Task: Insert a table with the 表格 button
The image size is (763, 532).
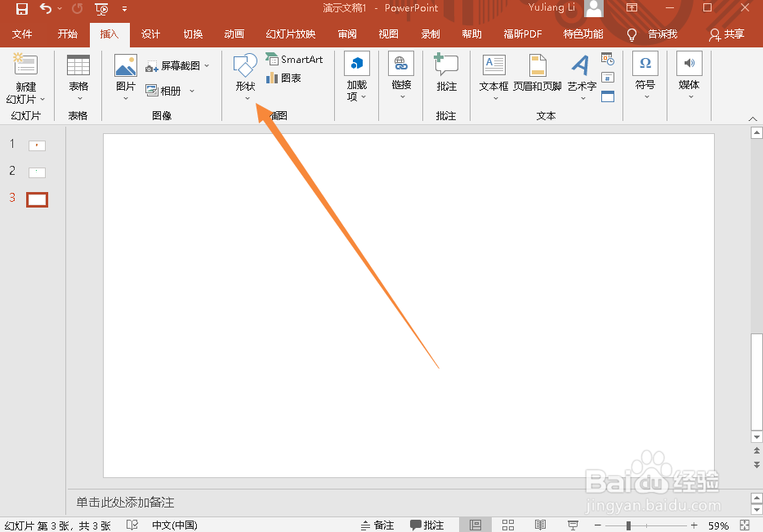Action: point(78,77)
